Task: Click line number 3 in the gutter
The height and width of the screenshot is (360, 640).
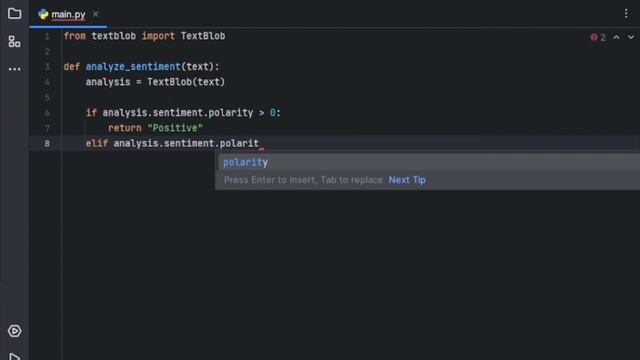Action: (x=47, y=67)
